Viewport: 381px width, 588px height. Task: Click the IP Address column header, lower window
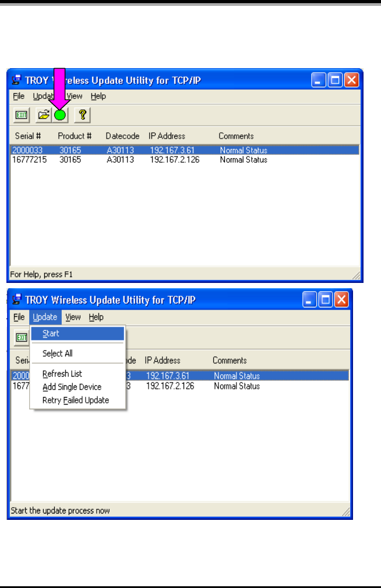pyautogui.click(x=163, y=360)
